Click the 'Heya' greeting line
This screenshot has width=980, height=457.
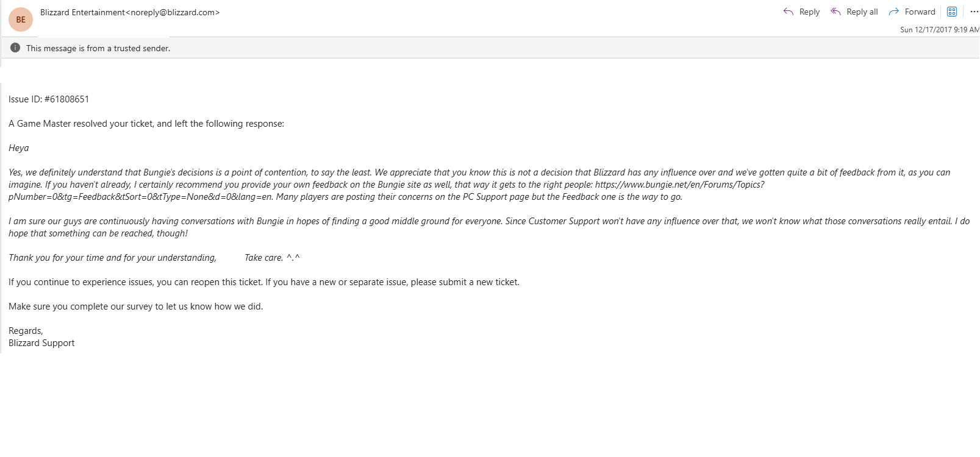click(19, 148)
